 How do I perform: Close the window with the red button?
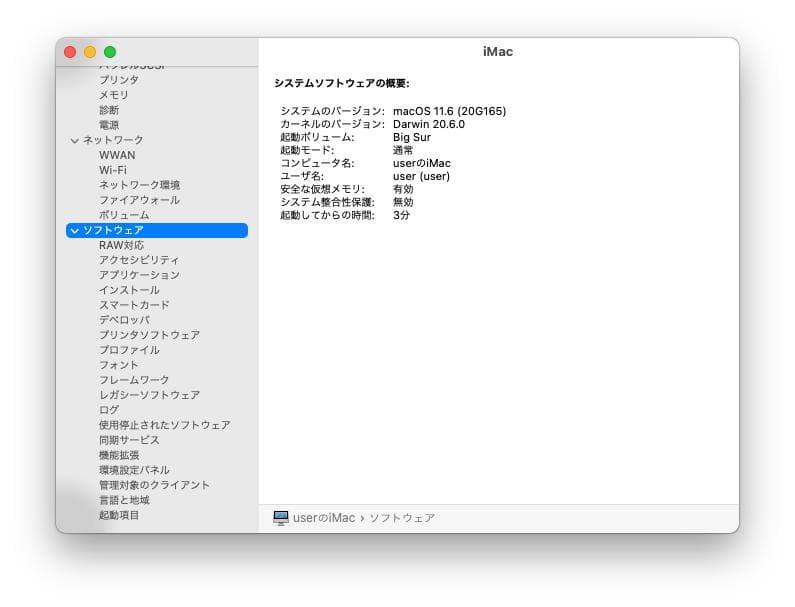click(x=70, y=52)
